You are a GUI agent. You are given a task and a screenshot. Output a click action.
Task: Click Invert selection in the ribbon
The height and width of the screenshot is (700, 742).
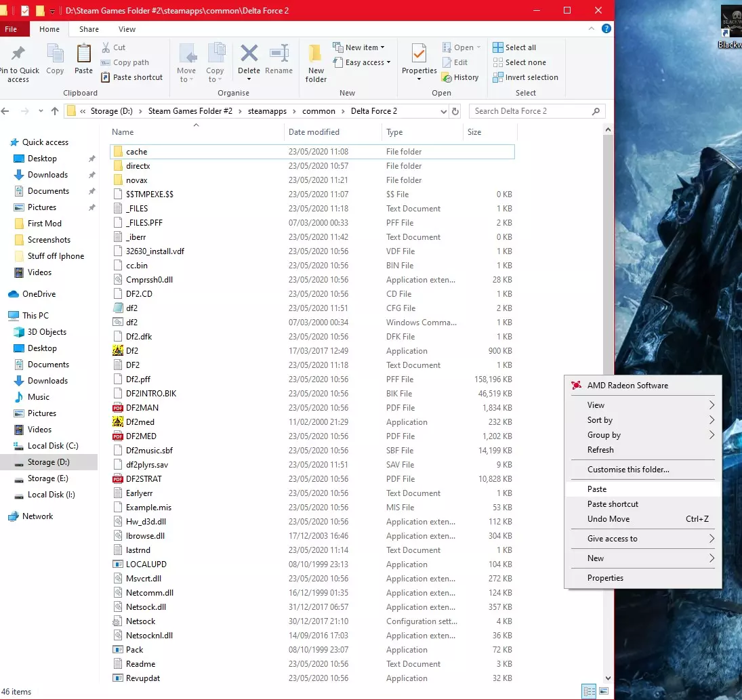tap(526, 77)
